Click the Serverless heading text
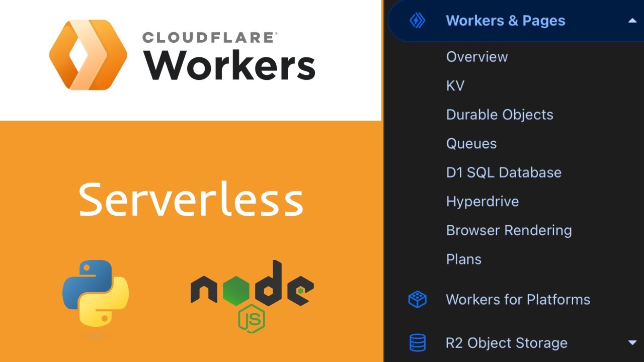This screenshot has width=644, height=362. 191,199
